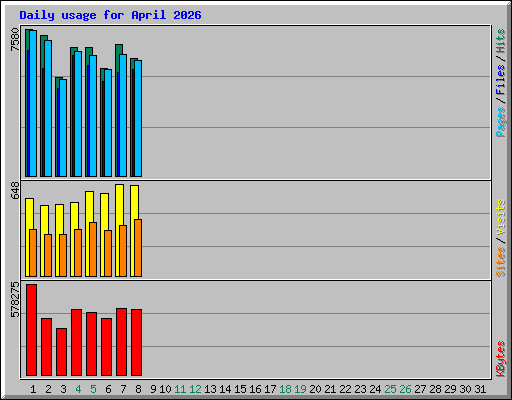Image resolution: width=512 pixels, height=400 pixels.
Task: Click the cyan 'Pages' legend label
Action: (x=500, y=122)
